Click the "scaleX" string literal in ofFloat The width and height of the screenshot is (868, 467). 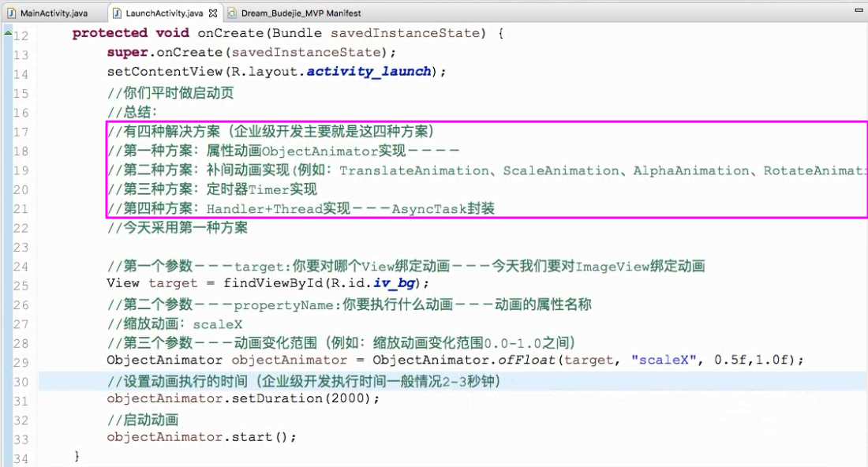(664, 360)
